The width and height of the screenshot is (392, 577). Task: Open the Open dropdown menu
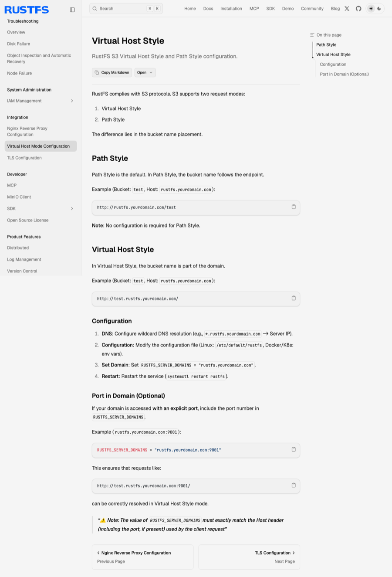point(145,72)
